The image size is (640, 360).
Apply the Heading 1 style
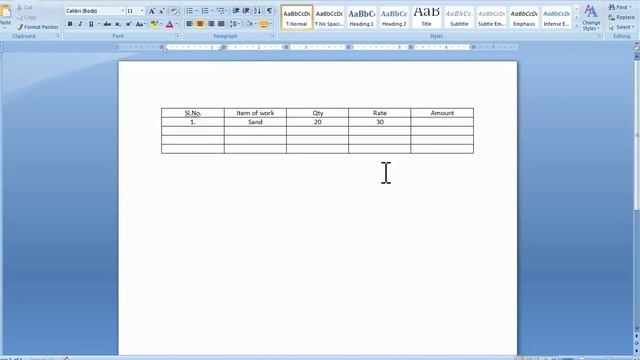(x=361, y=17)
